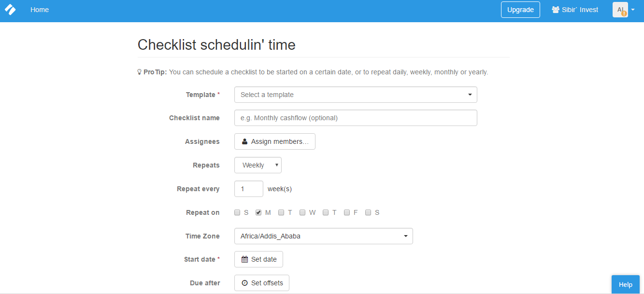Click the user avatar icon

click(x=620, y=10)
